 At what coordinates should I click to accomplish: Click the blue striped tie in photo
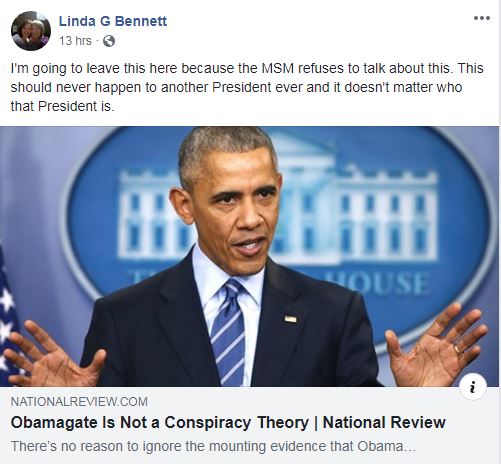[228, 333]
